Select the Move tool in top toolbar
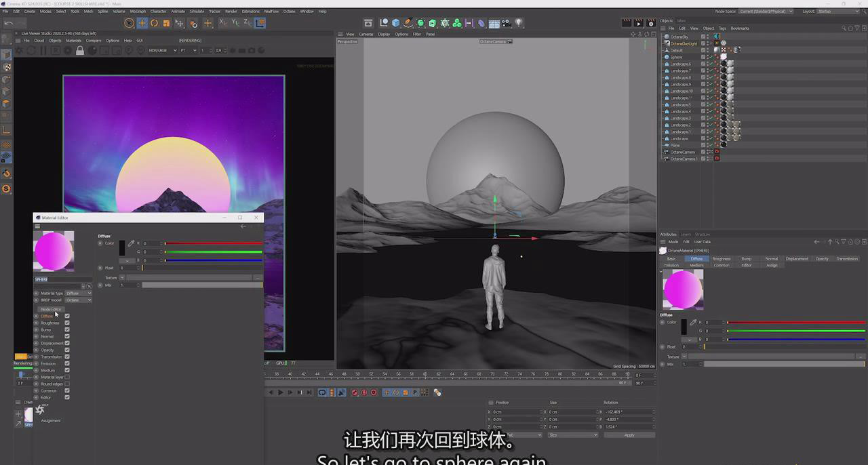This screenshot has width=868, height=465. tap(142, 23)
